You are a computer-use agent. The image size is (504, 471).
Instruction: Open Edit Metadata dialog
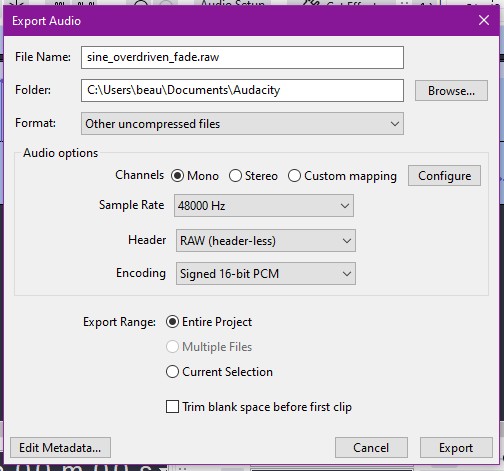coord(60,448)
